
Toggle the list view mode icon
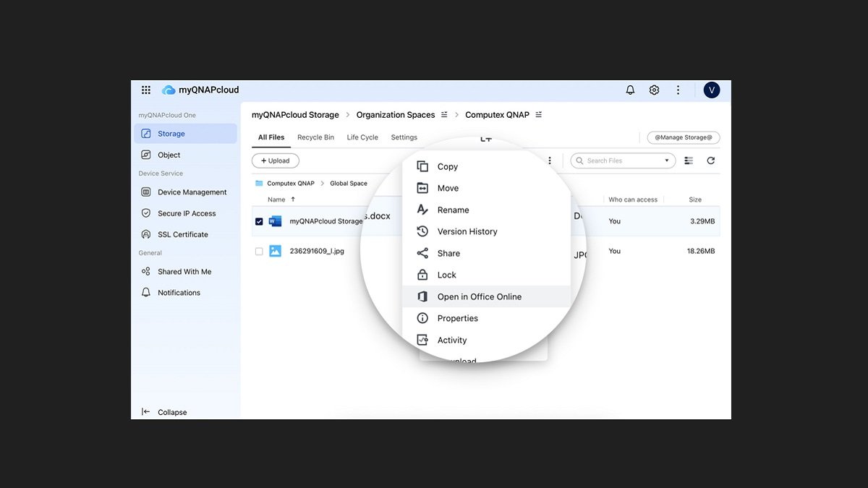coord(689,160)
